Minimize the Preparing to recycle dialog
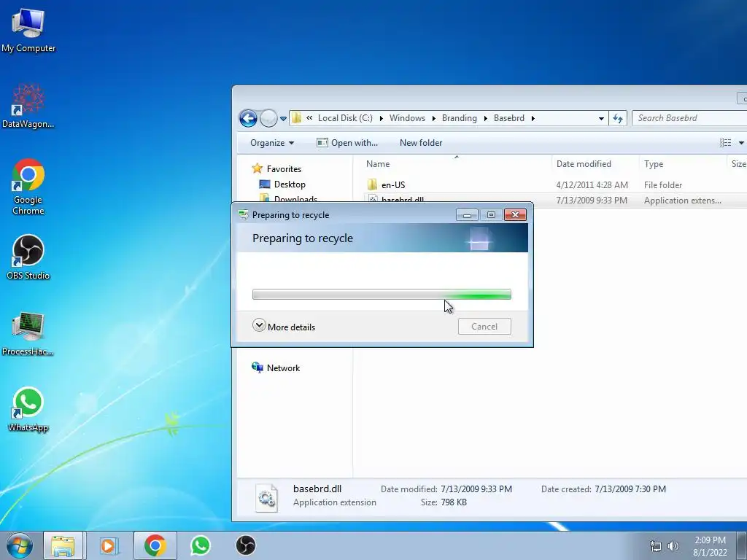Image resolution: width=747 pixels, height=560 pixels. pos(467,215)
